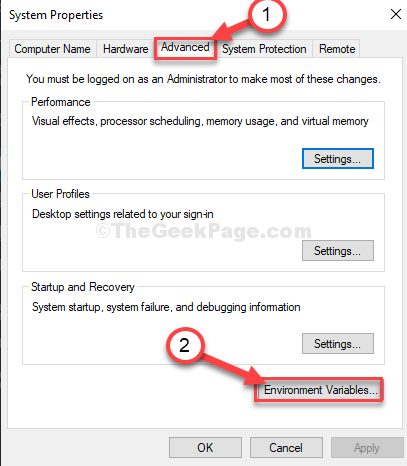Screen dimensions: 407x466
Task: Go to the System Protection tab
Action: click(264, 49)
